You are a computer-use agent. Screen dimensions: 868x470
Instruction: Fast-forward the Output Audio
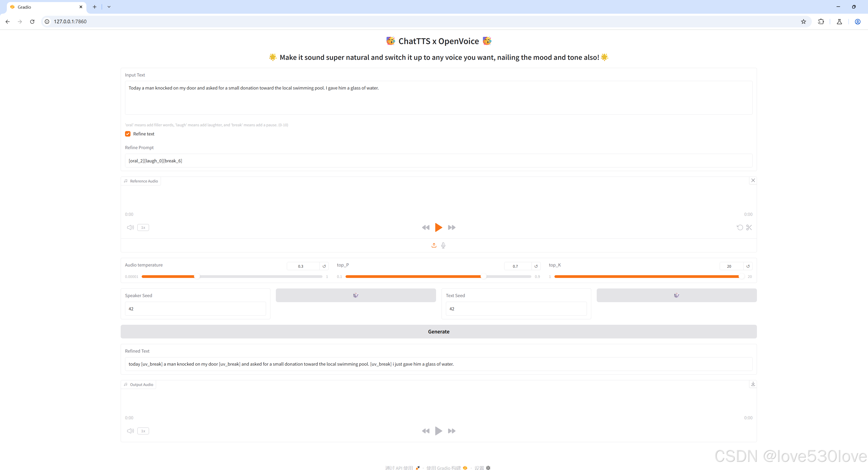point(452,431)
